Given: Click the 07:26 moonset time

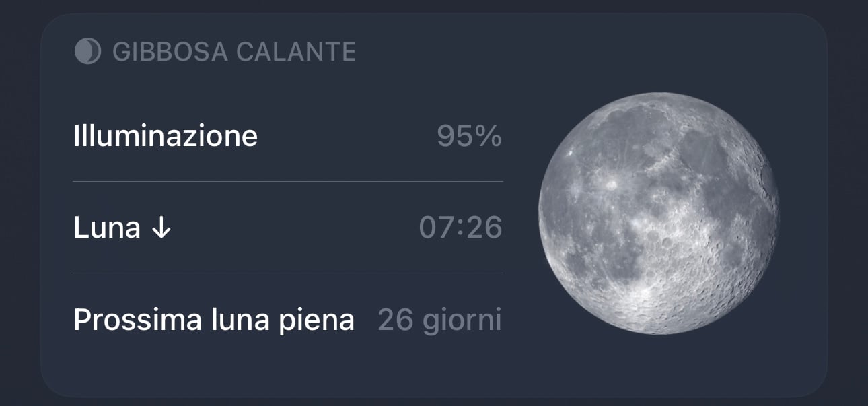Looking at the screenshot, I should 460,228.
